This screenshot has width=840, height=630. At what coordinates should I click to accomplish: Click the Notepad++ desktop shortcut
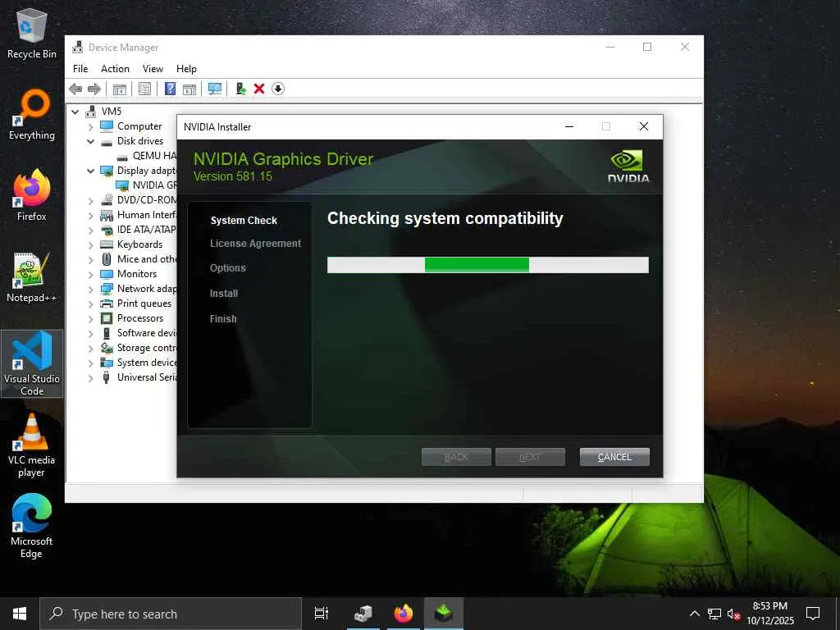pos(32,277)
